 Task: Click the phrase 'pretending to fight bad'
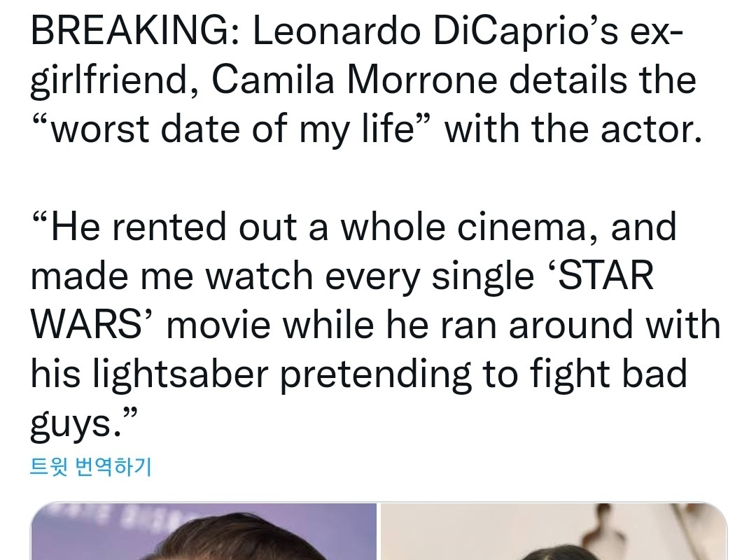(x=483, y=374)
